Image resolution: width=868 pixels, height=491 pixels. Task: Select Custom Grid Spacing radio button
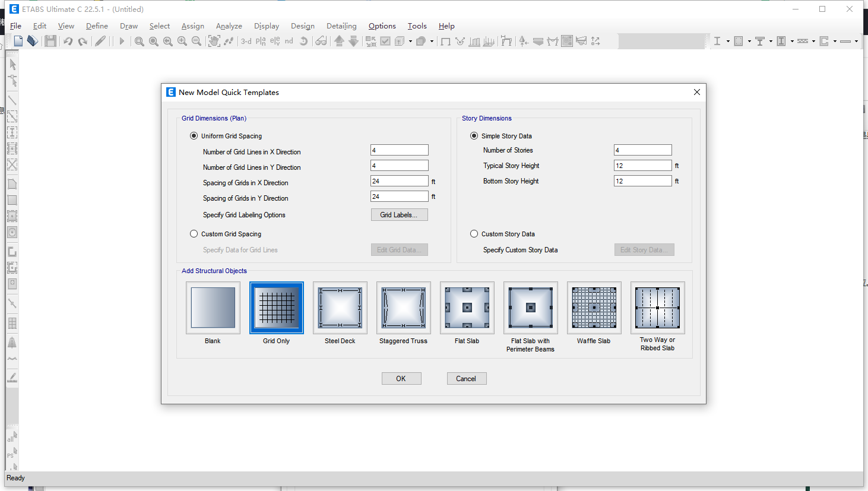point(194,233)
